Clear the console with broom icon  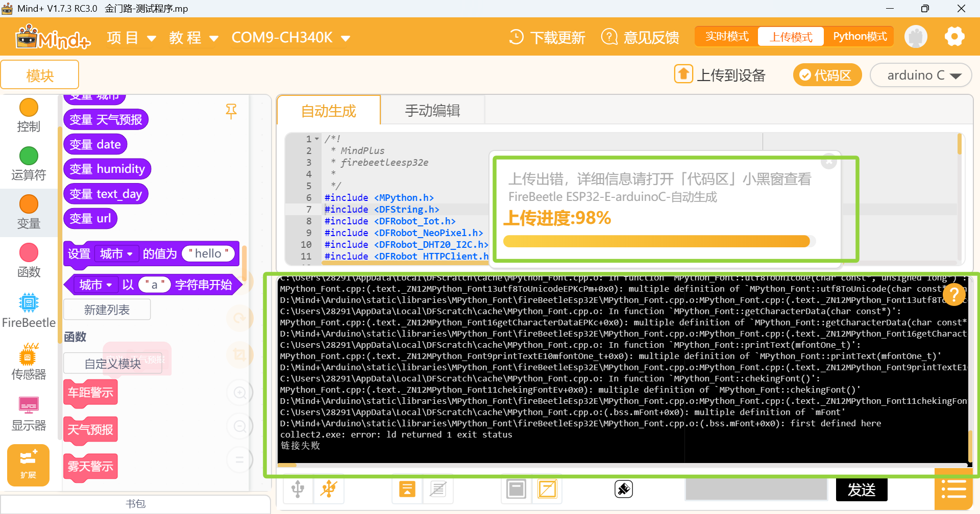(624, 490)
